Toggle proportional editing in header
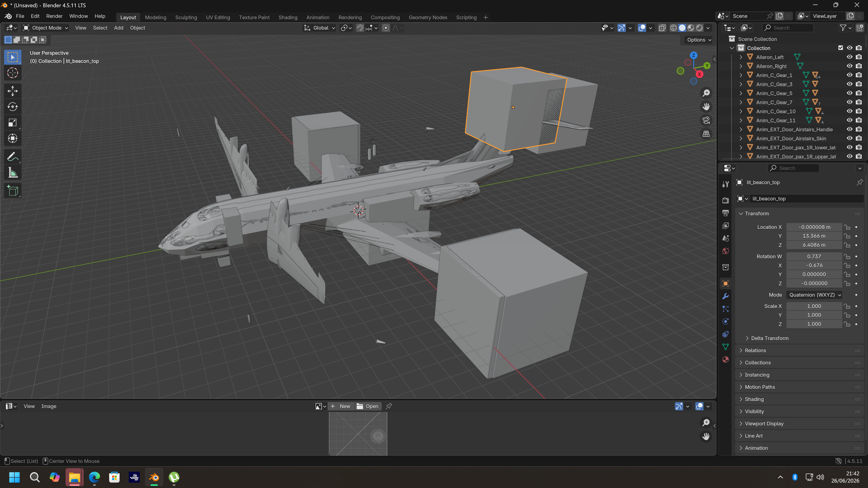The height and width of the screenshot is (488, 868). (386, 28)
